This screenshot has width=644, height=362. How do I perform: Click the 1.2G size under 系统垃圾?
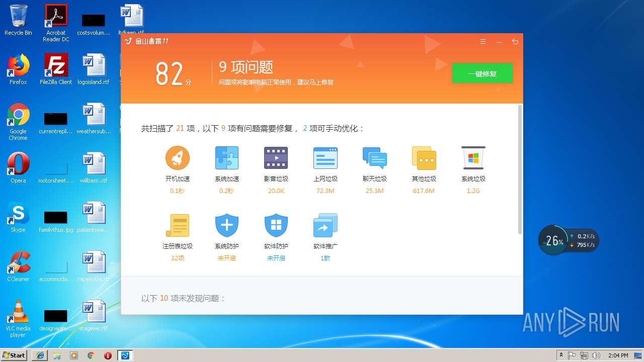tap(473, 191)
